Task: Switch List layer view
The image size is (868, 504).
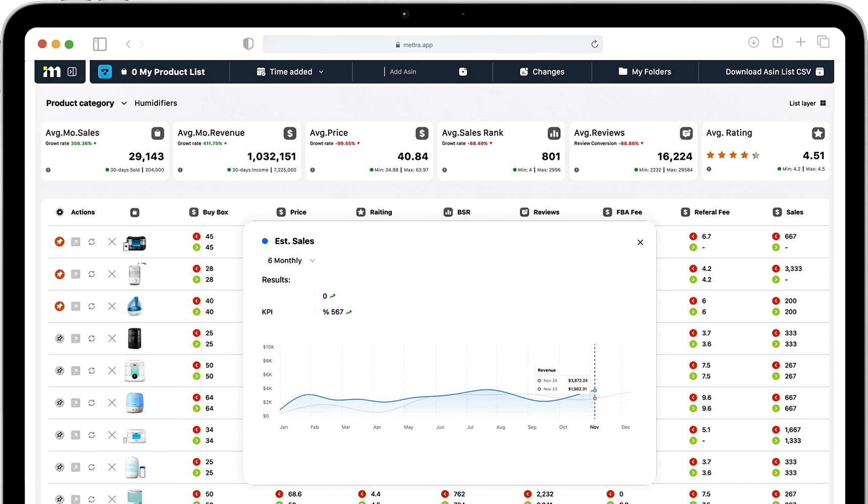Action: pyautogui.click(x=807, y=103)
